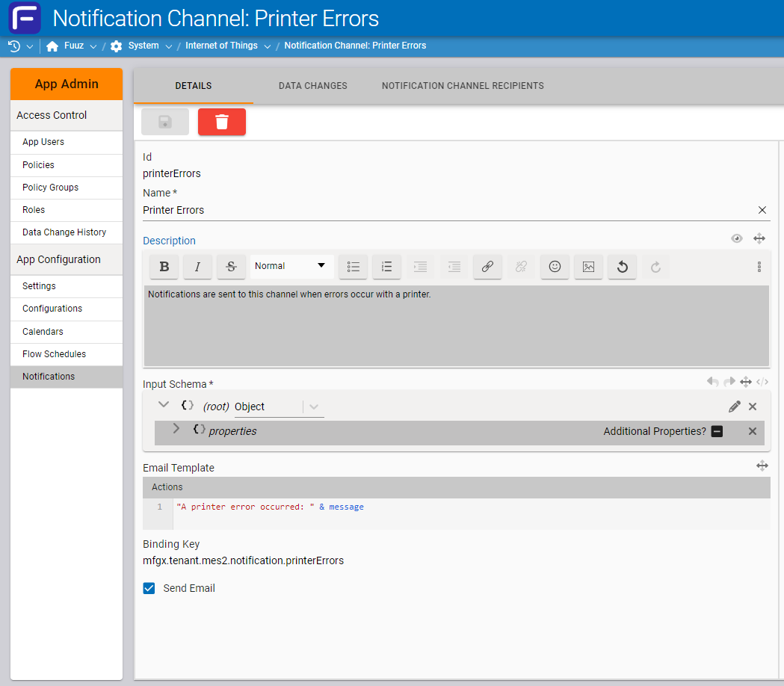This screenshot has height=686, width=784.
Task: Expand the properties schema node
Action: 176,429
